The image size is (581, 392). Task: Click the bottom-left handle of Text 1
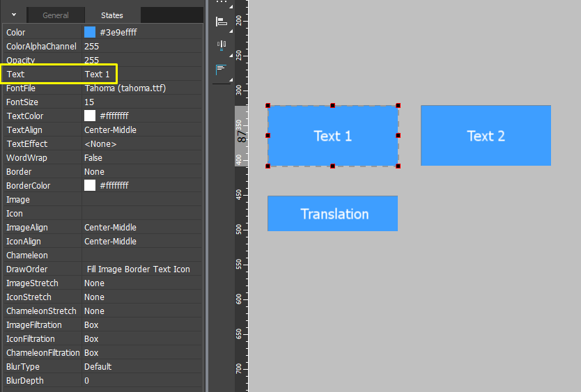pos(268,166)
